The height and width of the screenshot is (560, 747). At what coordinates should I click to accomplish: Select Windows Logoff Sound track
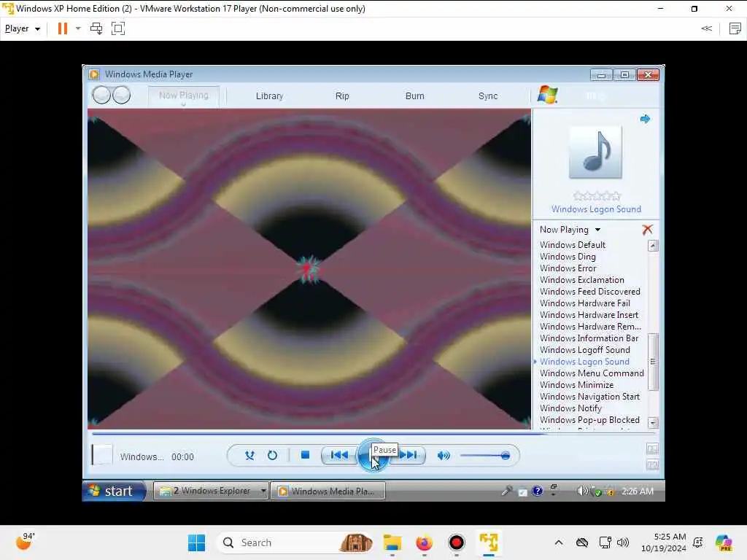point(584,350)
